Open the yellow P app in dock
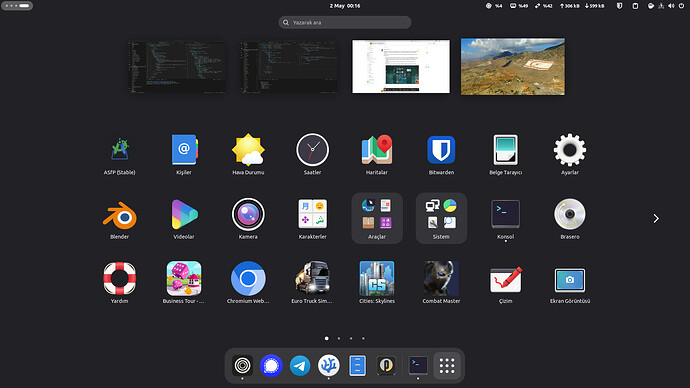 (x=386, y=366)
